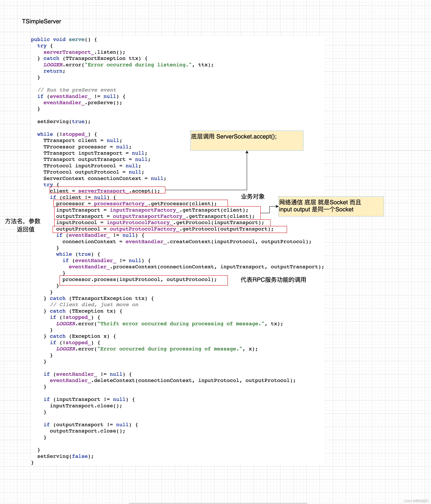The height and width of the screenshot is (504, 431).
Task: Click the 'eventHandler_.preServe();' line
Action: pos(83,103)
